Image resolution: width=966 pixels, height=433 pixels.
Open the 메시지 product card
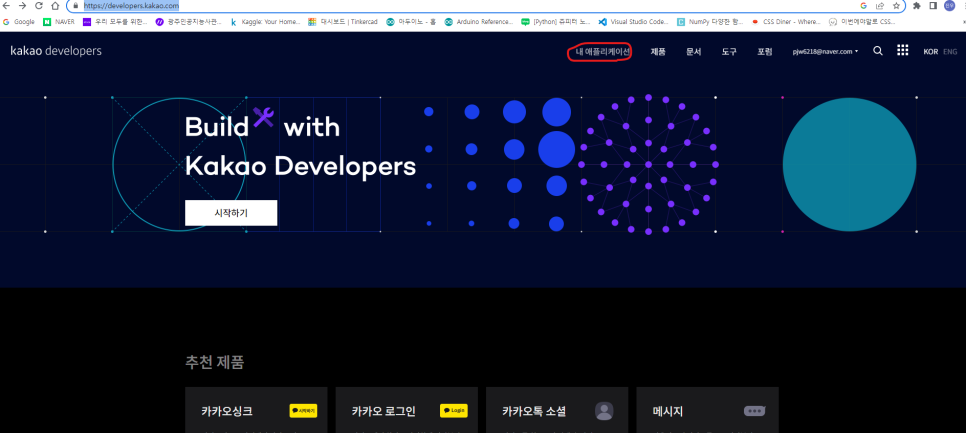707,410
